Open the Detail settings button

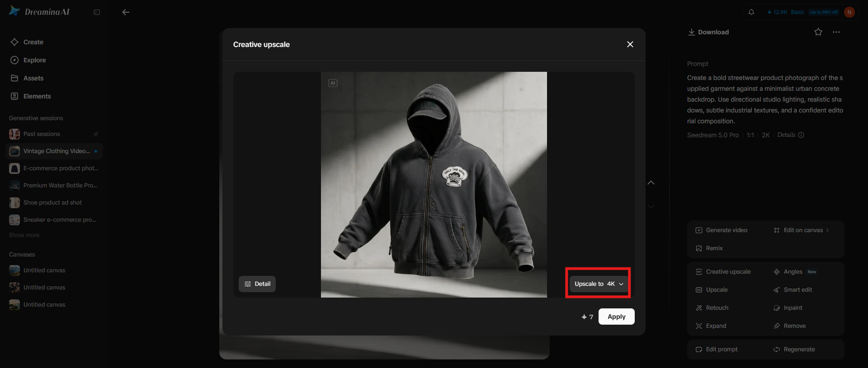(257, 284)
